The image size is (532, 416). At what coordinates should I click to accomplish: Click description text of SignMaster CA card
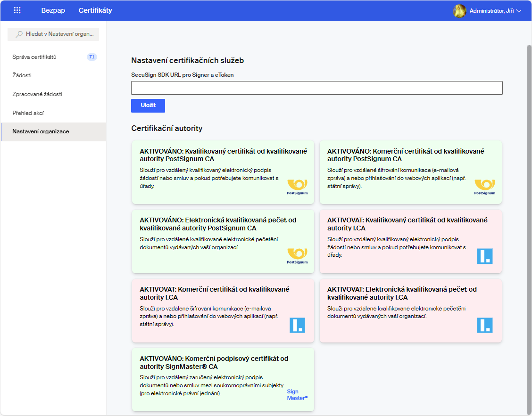click(x=211, y=385)
